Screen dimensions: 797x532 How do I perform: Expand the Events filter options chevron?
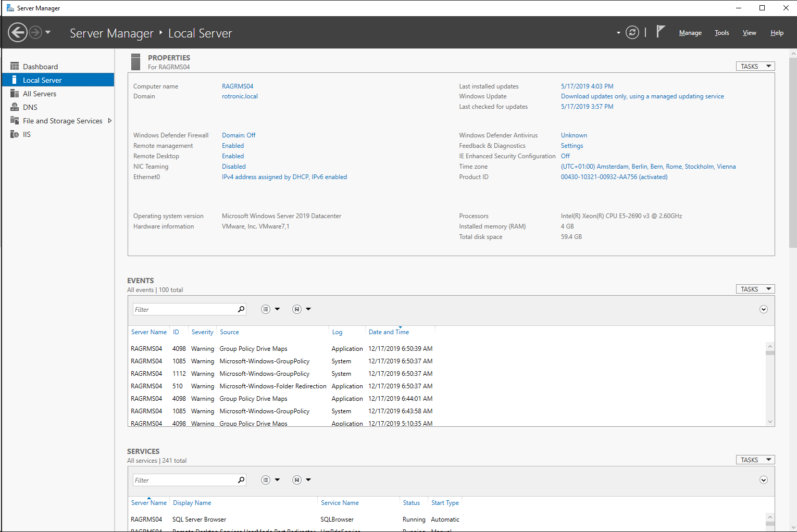[x=764, y=309]
